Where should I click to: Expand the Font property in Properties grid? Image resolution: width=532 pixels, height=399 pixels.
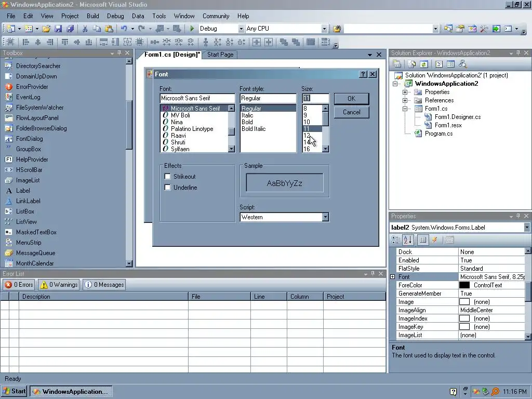pos(393,277)
